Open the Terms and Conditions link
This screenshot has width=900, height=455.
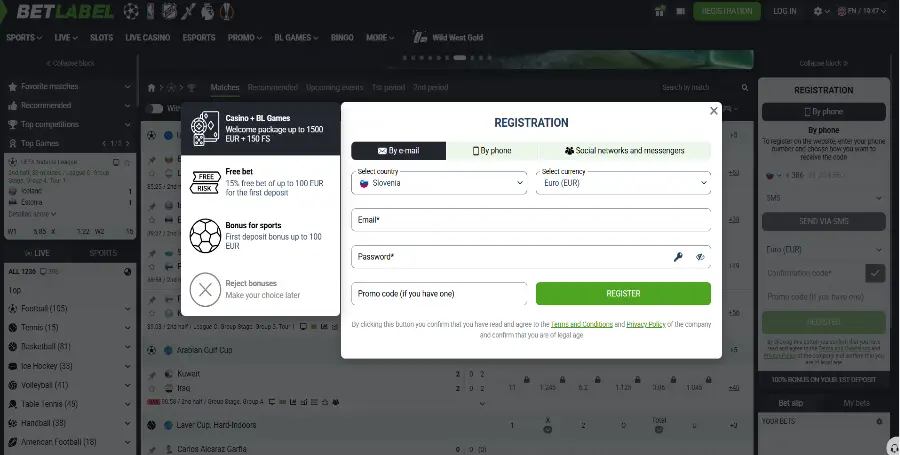[x=581, y=324]
